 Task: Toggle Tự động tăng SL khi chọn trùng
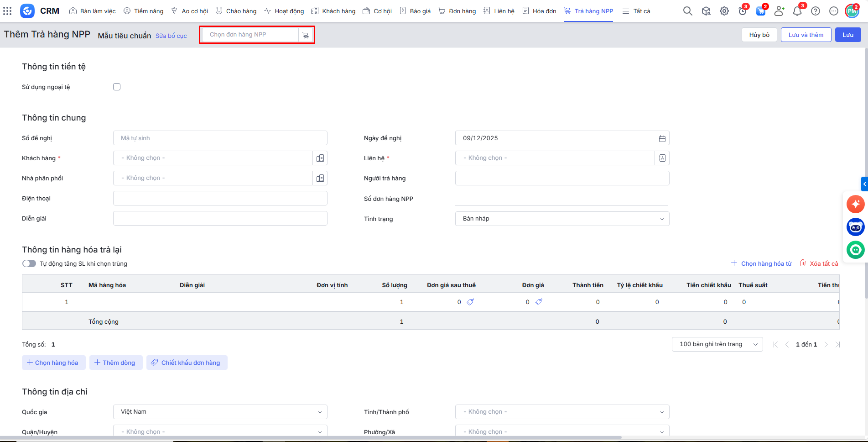(x=29, y=263)
